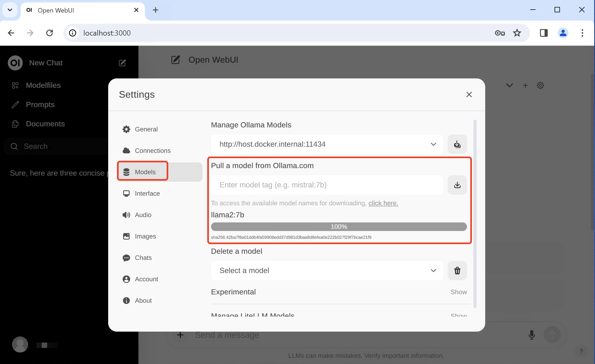Focus the Enter model tag input field
This screenshot has height=364, width=595.
327,185
